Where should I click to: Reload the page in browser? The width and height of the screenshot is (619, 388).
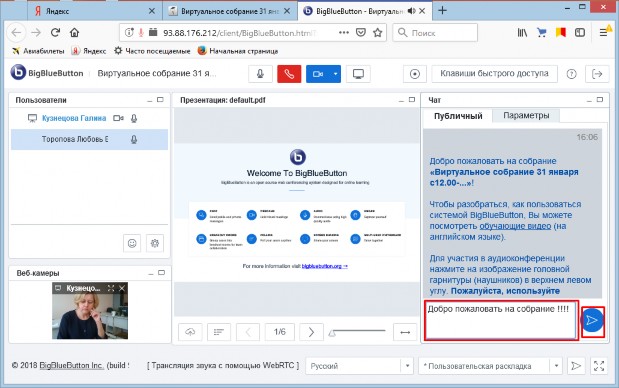pos(55,32)
